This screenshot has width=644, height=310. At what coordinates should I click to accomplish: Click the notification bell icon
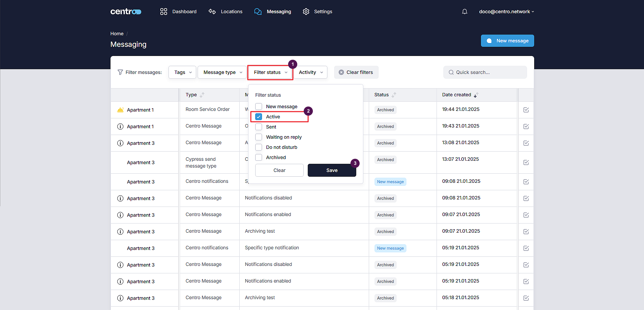click(464, 12)
